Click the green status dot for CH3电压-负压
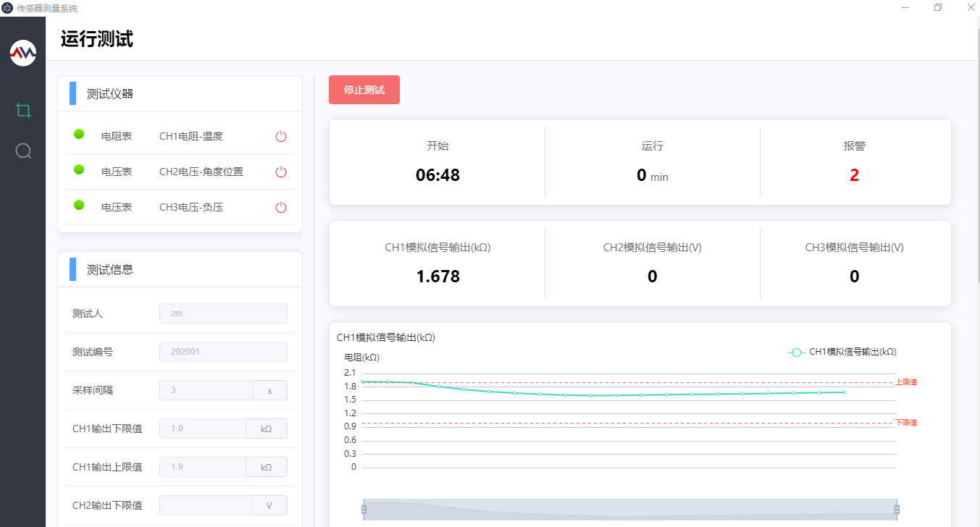Viewport: 980px width, 527px height. (x=79, y=205)
